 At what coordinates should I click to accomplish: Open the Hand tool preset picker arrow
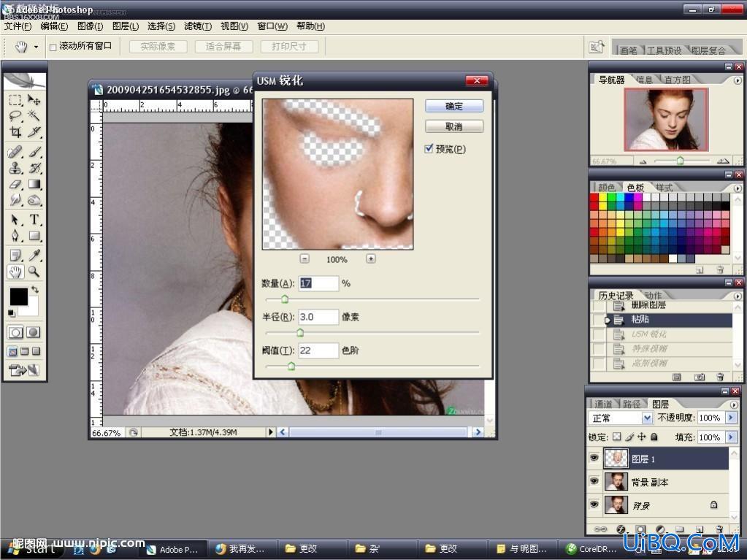pos(36,47)
